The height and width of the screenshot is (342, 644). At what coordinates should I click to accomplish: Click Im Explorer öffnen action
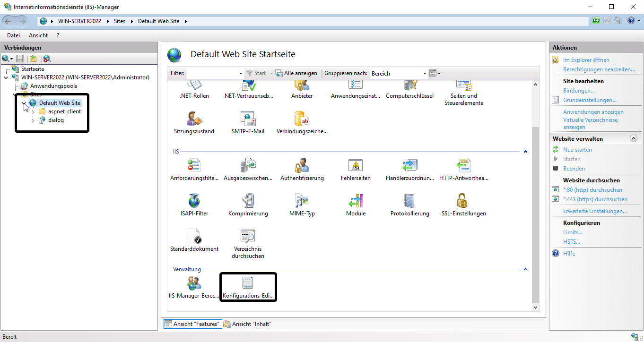(586, 60)
